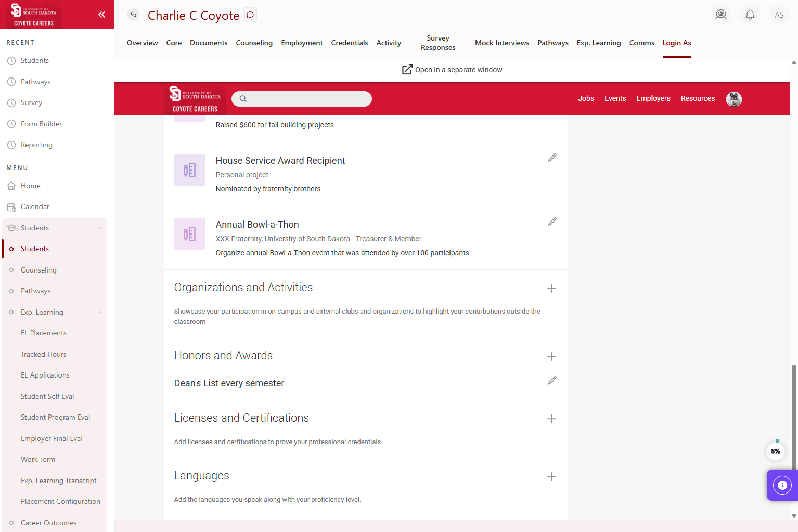Click the search field in red banner
Viewport: 798px width, 532px height.
pos(302,99)
